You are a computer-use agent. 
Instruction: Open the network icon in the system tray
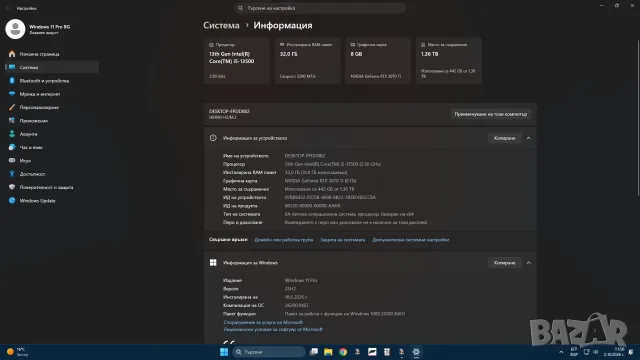[x=587, y=352]
